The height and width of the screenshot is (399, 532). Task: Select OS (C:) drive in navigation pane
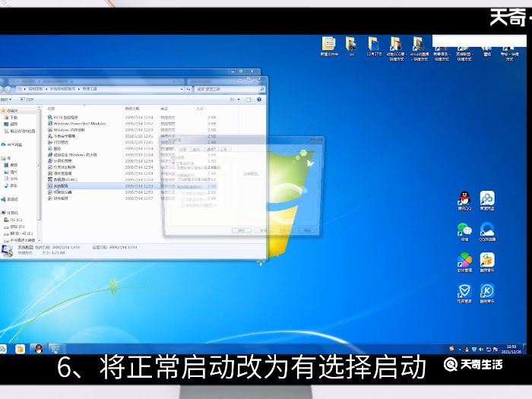[13, 220]
